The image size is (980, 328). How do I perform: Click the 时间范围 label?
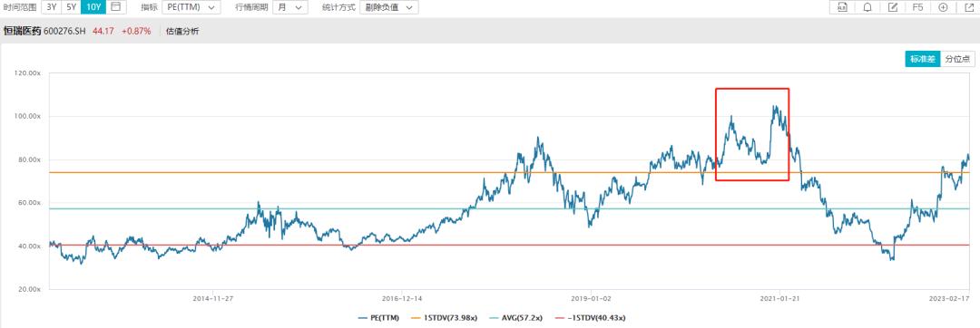point(19,7)
